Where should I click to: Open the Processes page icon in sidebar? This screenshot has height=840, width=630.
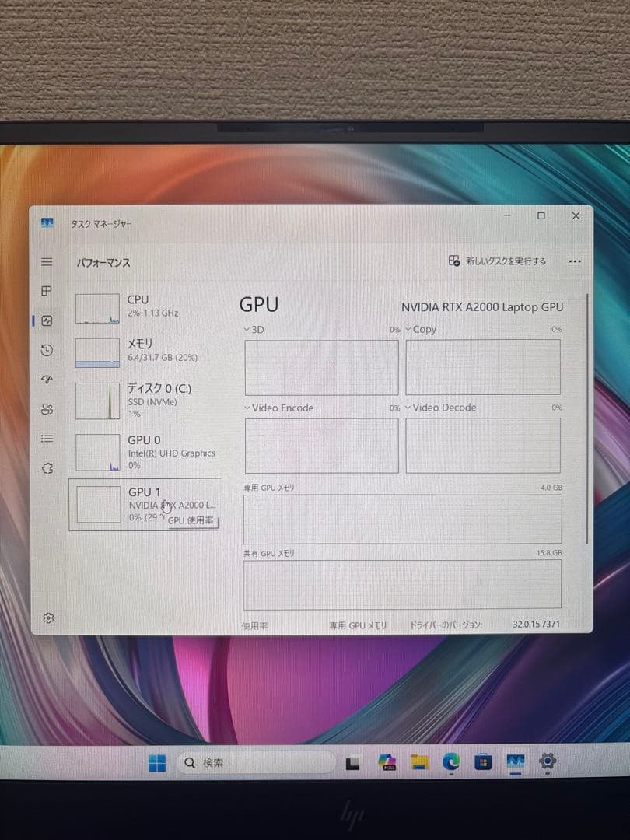pos(47,291)
